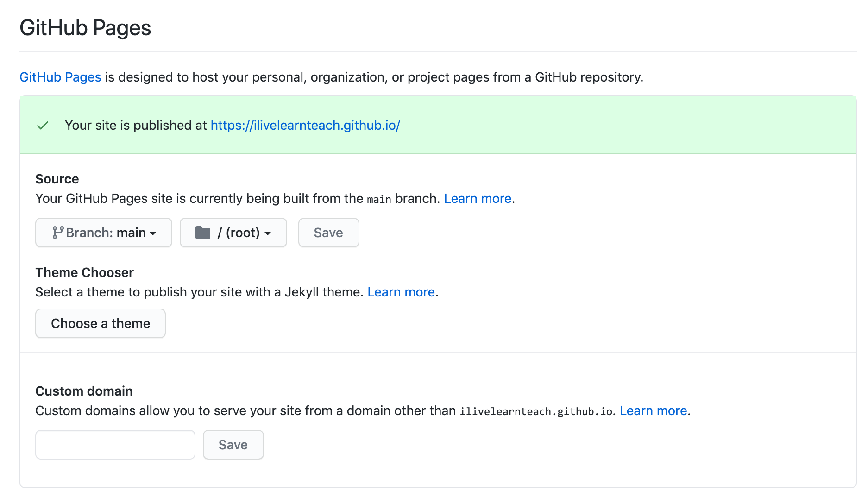The width and height of the screenshot is (868, 504).
Task: Focus the custom domain text field
Action: (115, 445)
